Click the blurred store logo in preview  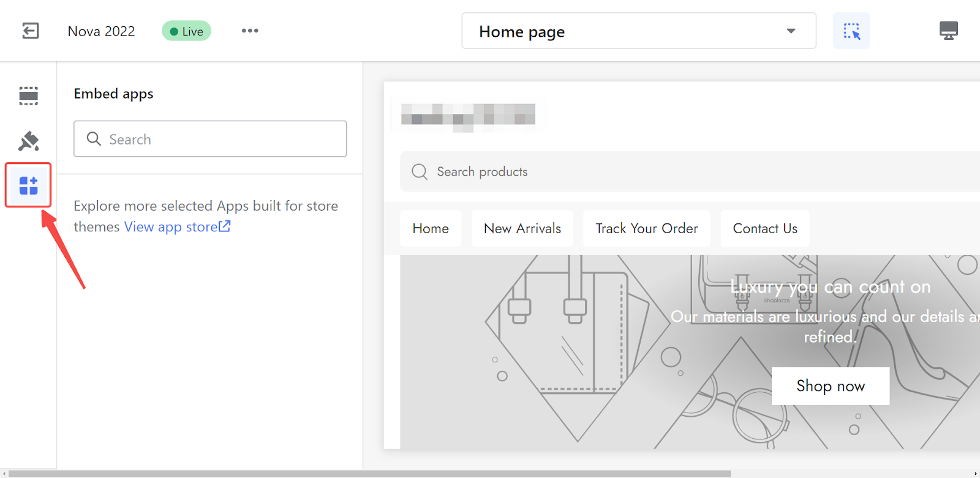click(x=468, y=118)
